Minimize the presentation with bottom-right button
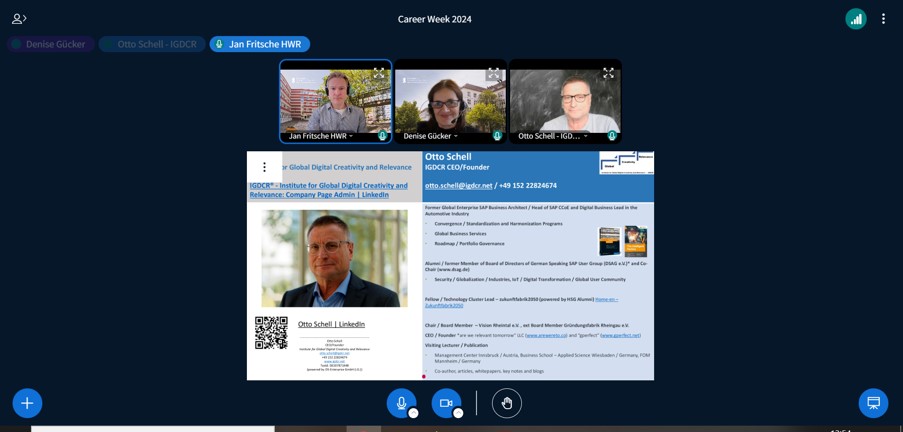The height and width of the screenshot is (432, 903). [873, 403]
